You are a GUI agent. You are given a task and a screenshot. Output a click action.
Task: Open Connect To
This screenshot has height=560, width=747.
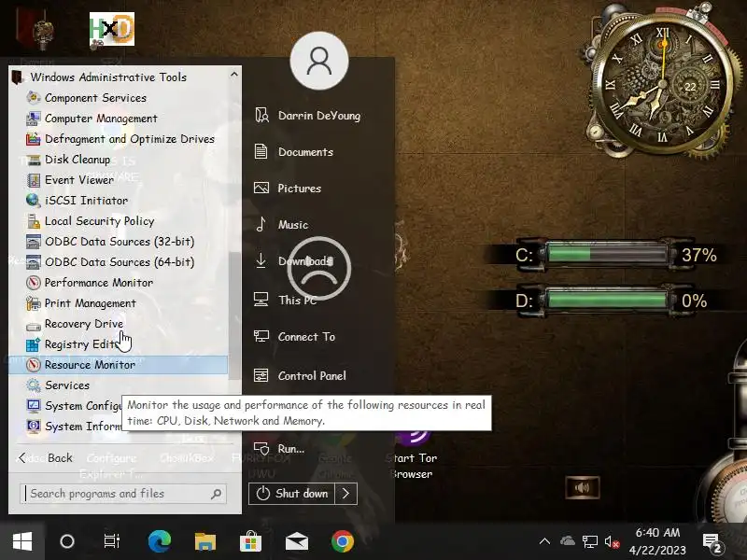point(294,337)
